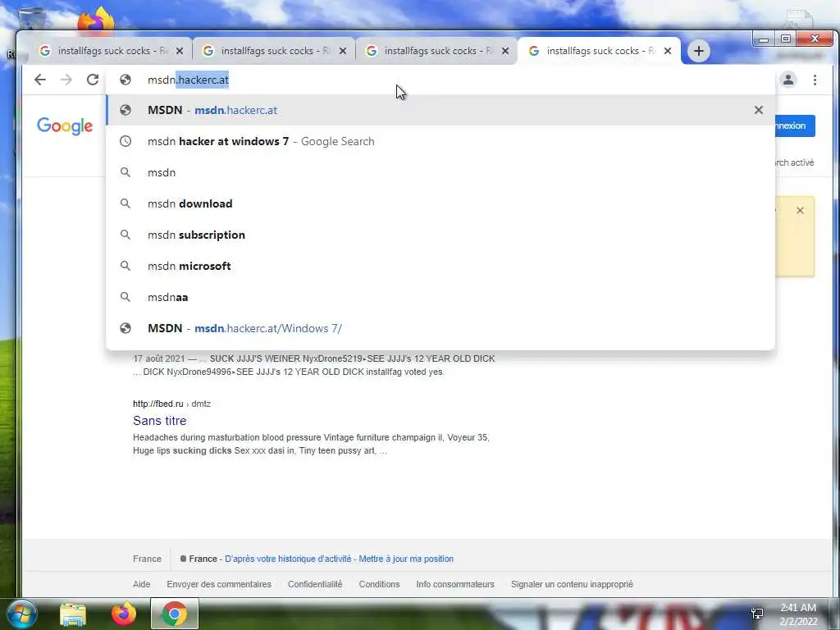840x630 pixels.
Task: Dismiss the yellow notification box
Action: tap(800, 211)
